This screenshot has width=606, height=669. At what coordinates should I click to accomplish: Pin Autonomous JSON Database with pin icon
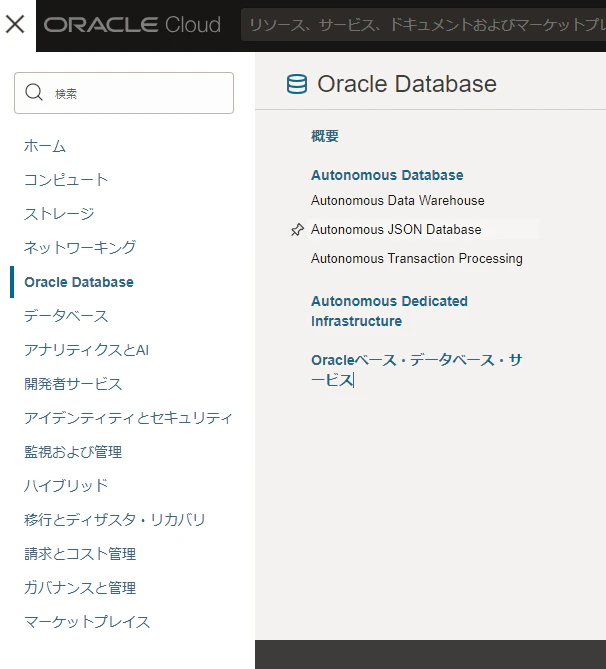coord(297,230)
